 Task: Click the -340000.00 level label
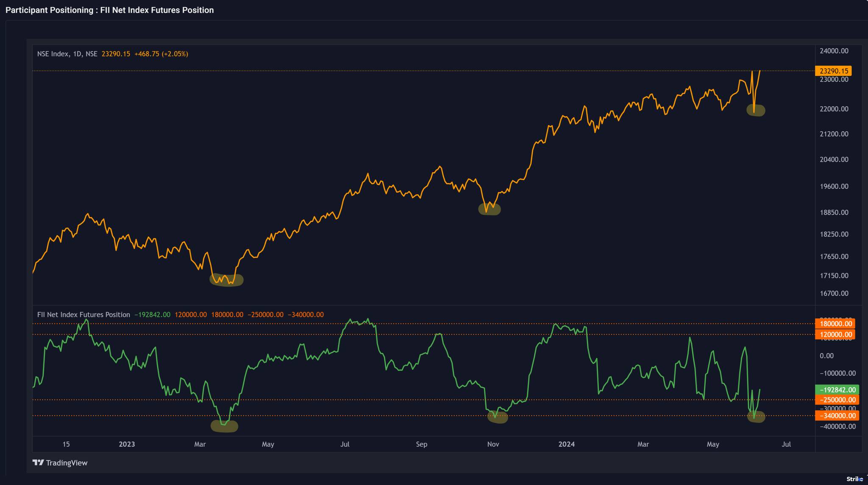tap(837, 416)
